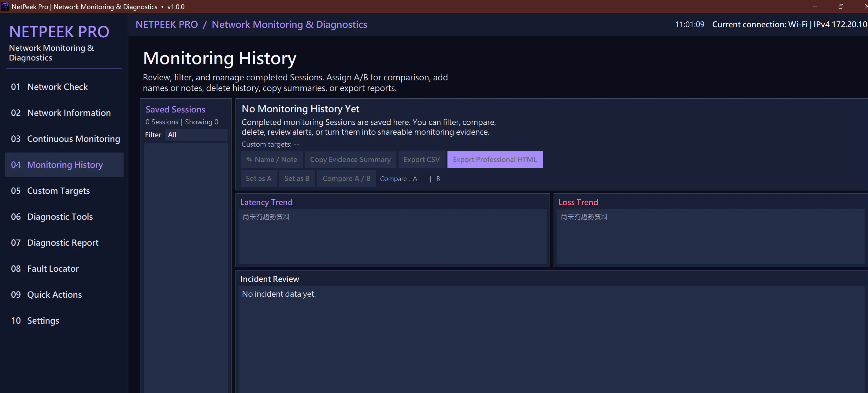The width and height of the screenshot is (868, 393).
Task: Click the Incident Review heading
Action: (269, 279)
